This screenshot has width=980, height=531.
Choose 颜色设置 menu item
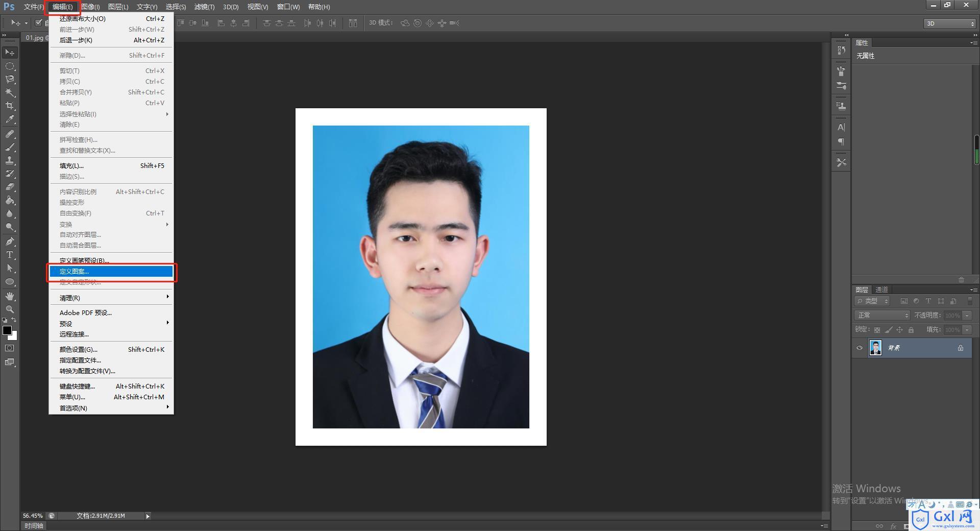tap(111, 350)
